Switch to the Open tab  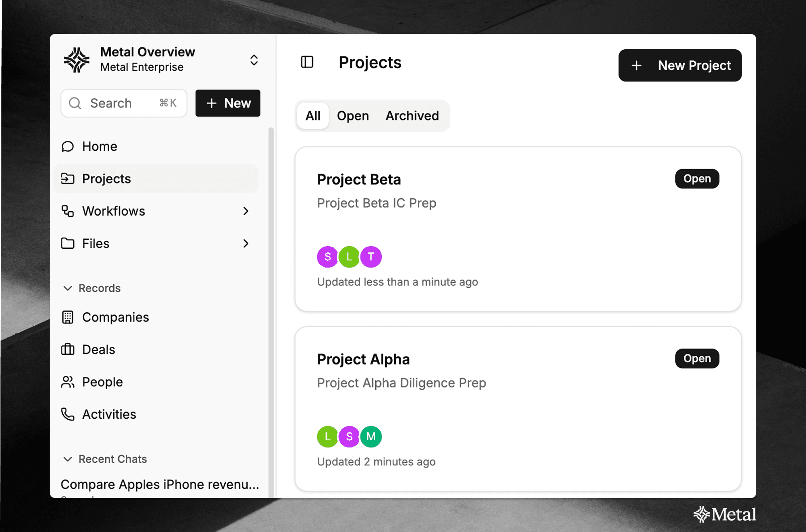pyautogui.click(x=353, y=116)
